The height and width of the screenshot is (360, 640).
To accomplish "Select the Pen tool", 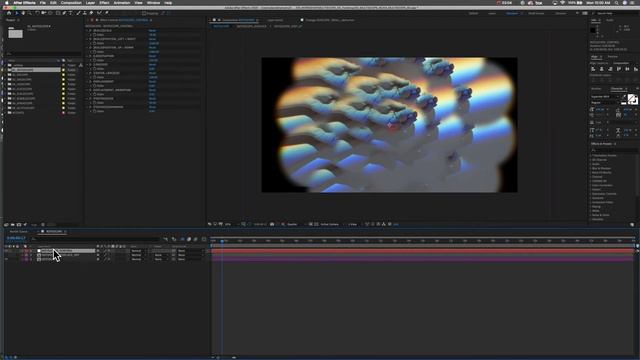I will [64, 13].
